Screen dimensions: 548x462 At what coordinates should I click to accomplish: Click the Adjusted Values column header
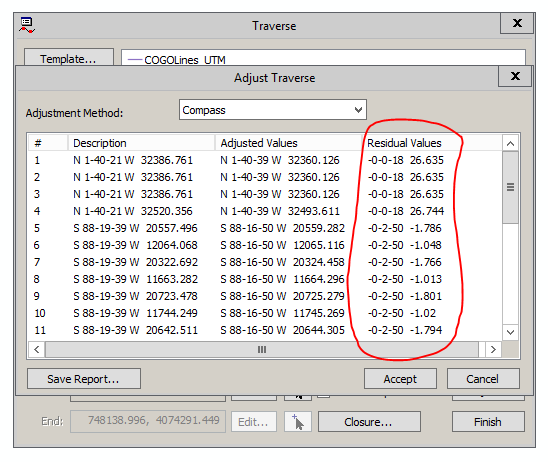(288, 143)
